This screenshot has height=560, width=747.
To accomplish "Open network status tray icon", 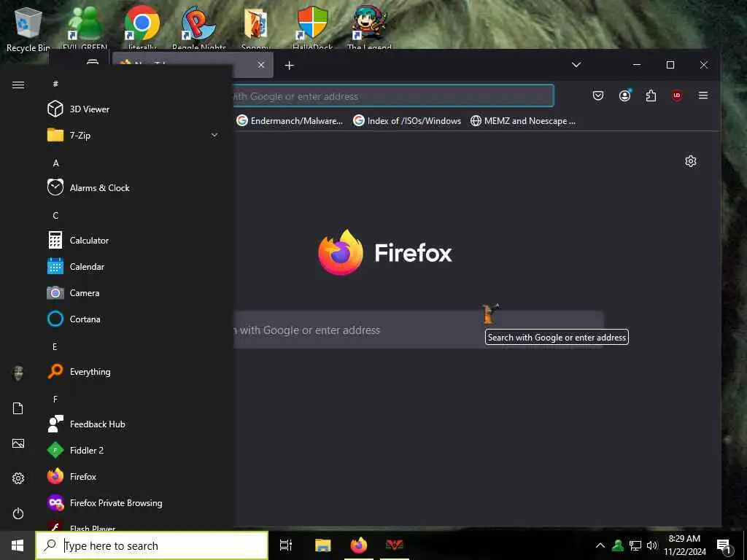I will 635,545.
